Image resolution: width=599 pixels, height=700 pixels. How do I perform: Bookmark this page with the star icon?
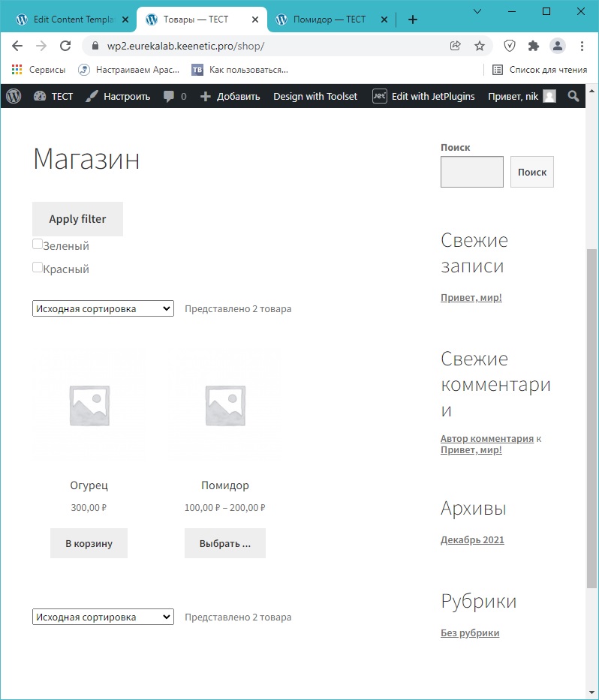[x=480, y=46]
